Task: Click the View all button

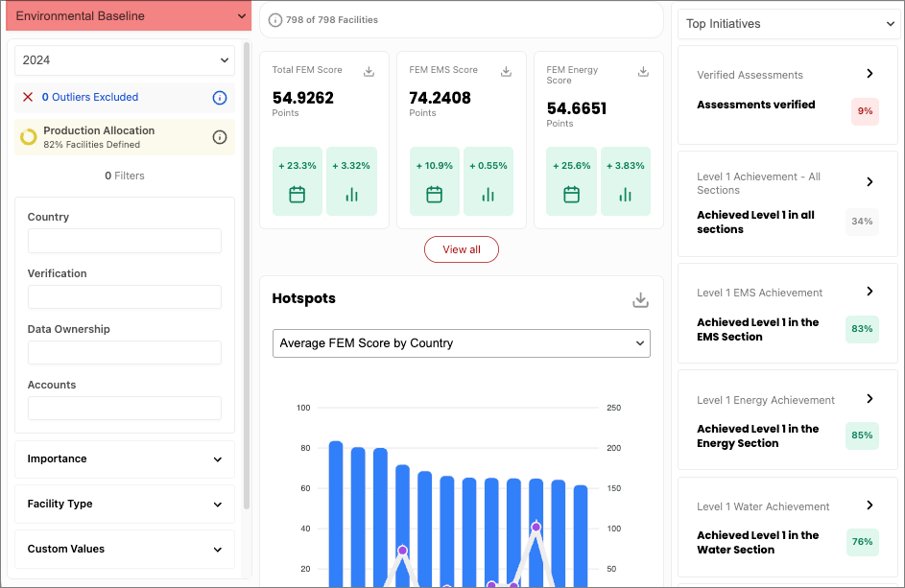Action: [x=462, y=249]
